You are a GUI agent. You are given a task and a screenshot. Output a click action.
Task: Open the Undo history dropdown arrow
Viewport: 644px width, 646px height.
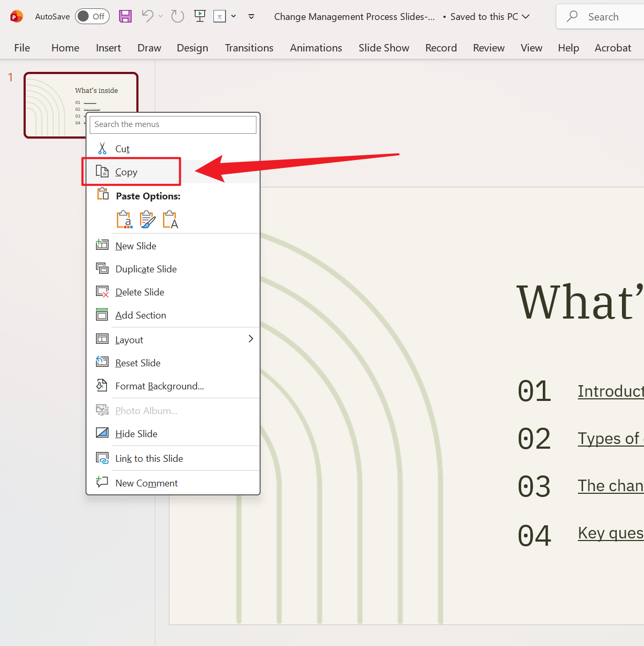[160, 16]
